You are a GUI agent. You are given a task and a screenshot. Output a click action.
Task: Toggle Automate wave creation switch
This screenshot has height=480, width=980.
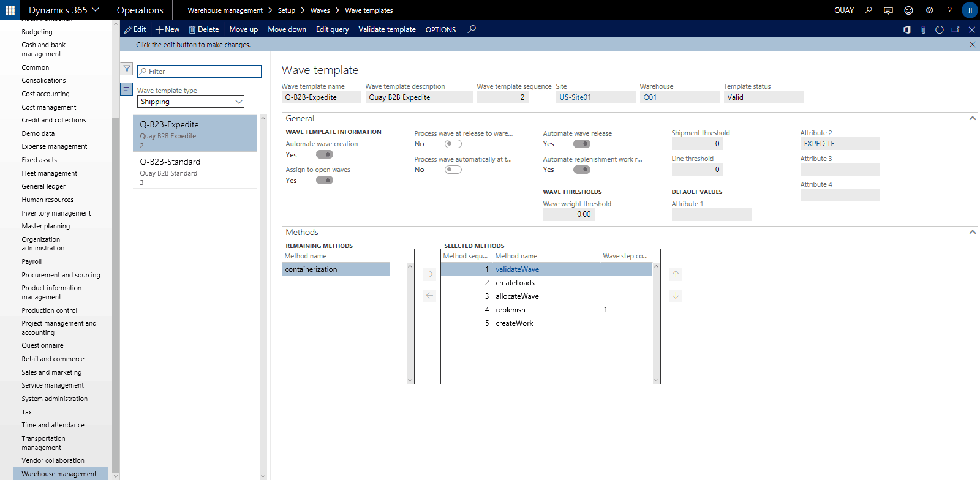[325, 154]
